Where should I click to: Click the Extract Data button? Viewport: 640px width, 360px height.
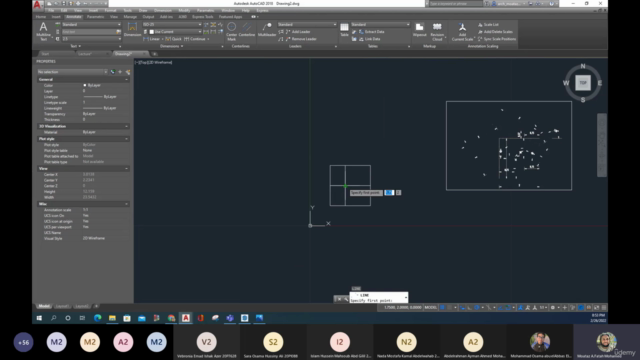coord(371,32)
